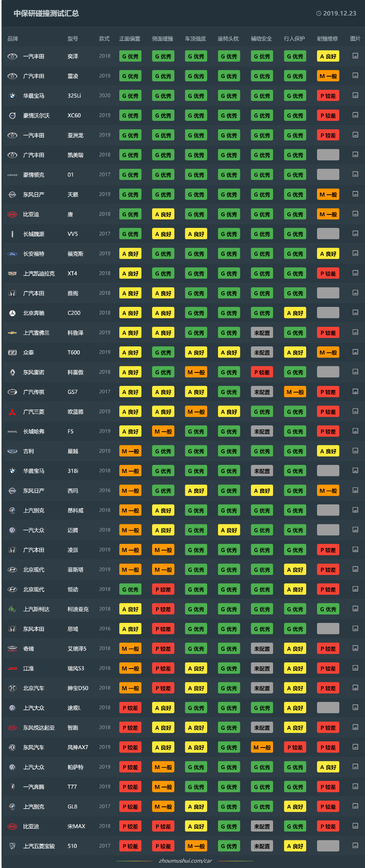This screenshot has height=868, width=365.
Task: Click red P 较差 badge for 科雷傲 辅助安全
Action: (262, 372)
